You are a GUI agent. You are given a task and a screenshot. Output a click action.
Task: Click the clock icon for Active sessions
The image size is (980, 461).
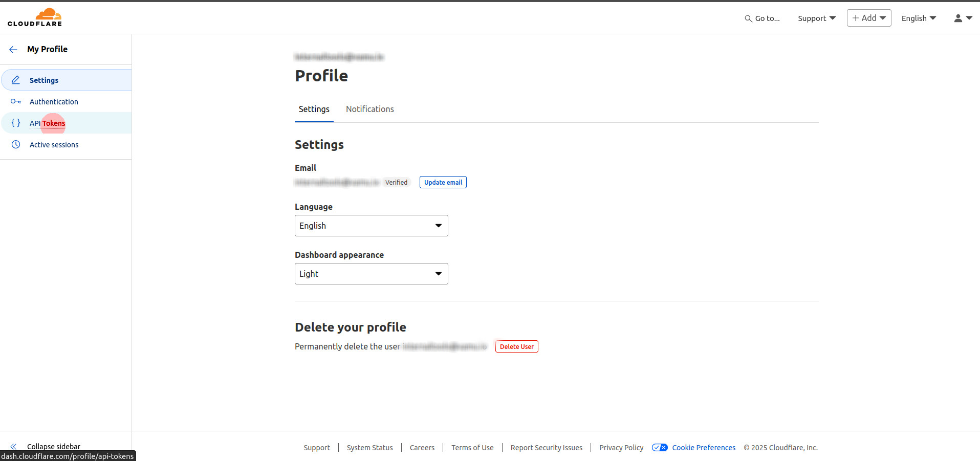(16, 144)
